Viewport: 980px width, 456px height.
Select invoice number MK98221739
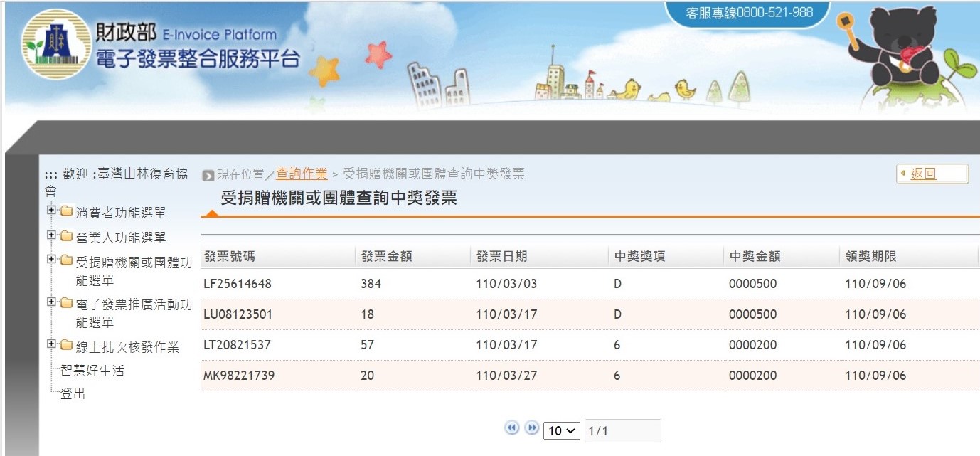239,376
